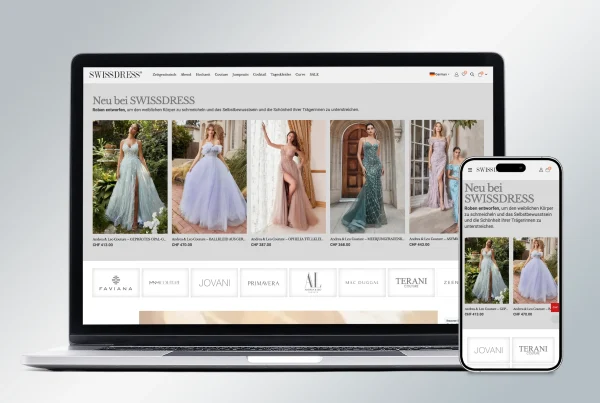Open the product title above CHF 368.00 on laptop
The image size is (600, 403).
pyautogui.click(x=367, y=239)
